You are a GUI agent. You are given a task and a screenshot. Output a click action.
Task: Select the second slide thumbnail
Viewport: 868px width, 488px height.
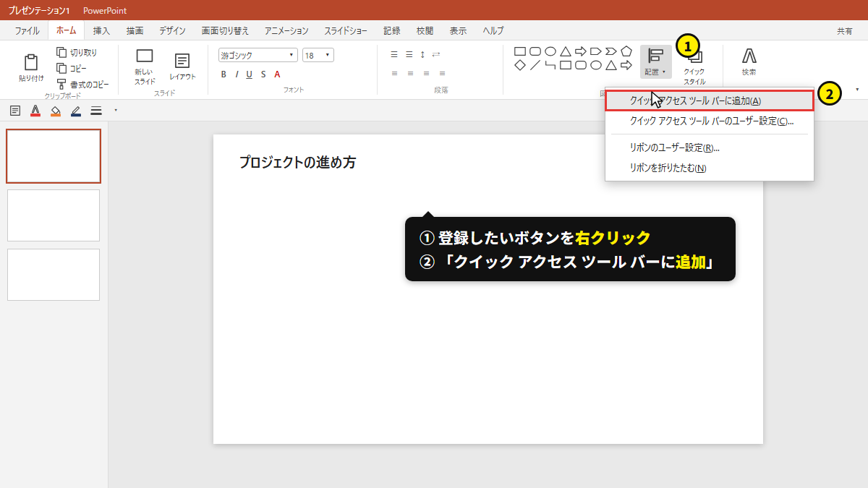54,215
